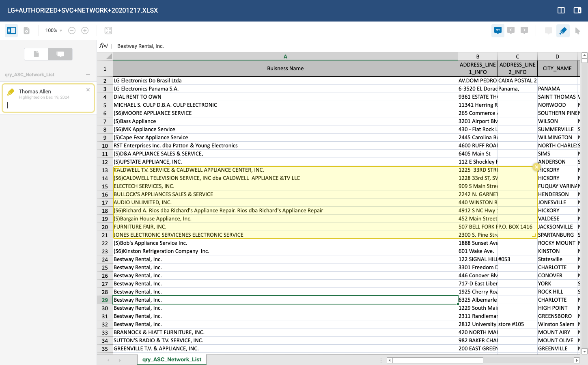Click cell GREENVILLE T.V. & APPLIANCE, INC.

(x=285, y=349)
